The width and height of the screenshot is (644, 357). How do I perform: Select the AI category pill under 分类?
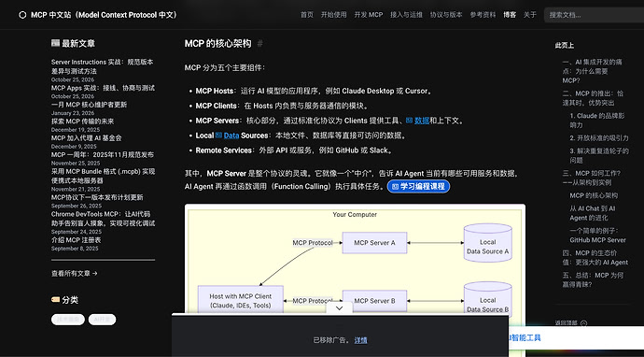tap(103, 320)
